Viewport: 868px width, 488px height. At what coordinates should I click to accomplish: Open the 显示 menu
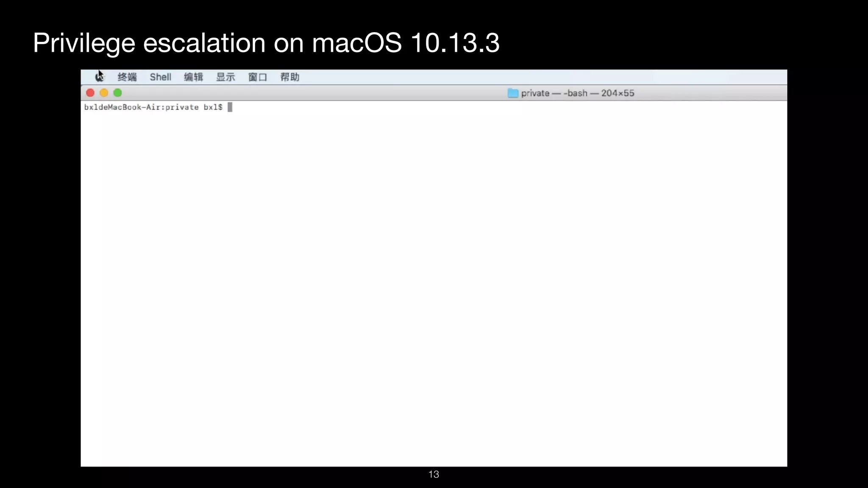pyautogui.click(x=225, y=77)
